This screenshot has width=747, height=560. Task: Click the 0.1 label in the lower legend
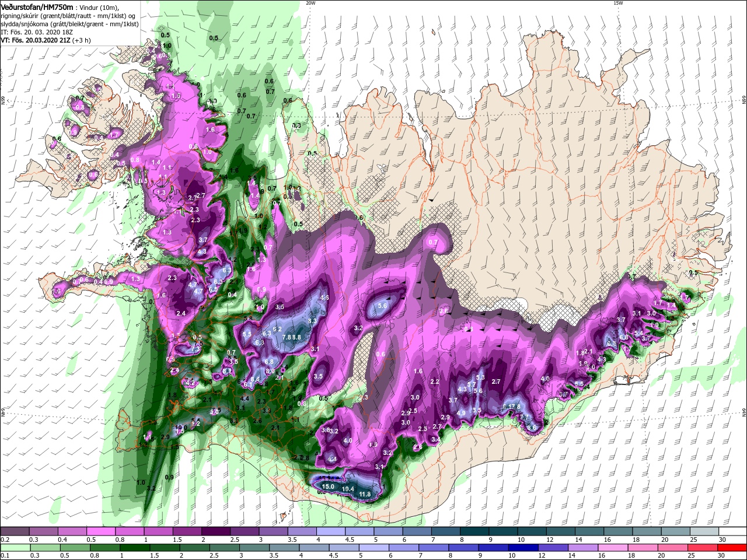point(5,556)
